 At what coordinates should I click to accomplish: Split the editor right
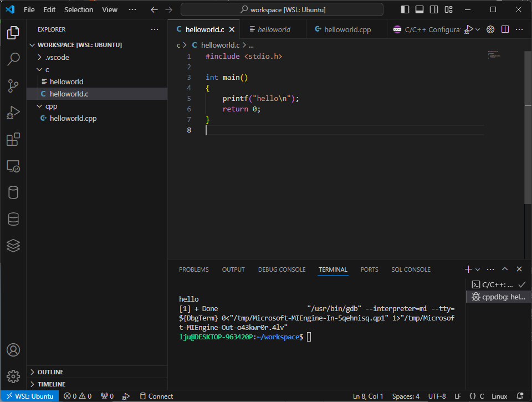coord(505,29)
